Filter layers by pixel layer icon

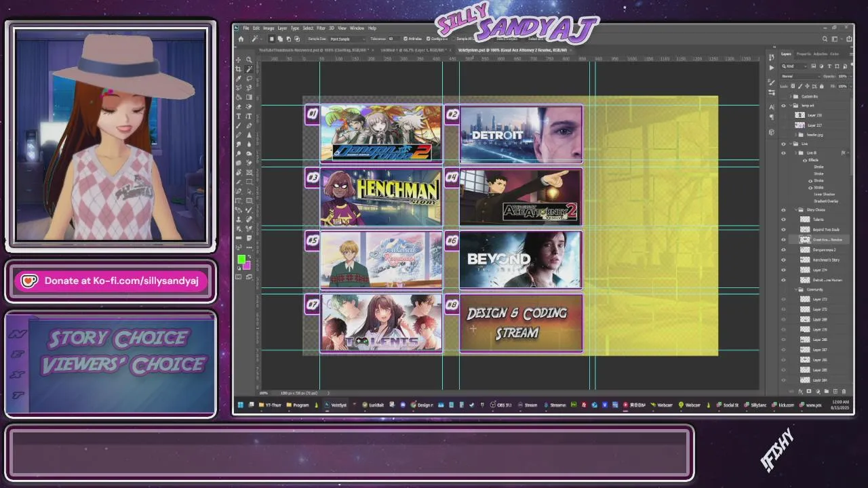tap(813, 66)
